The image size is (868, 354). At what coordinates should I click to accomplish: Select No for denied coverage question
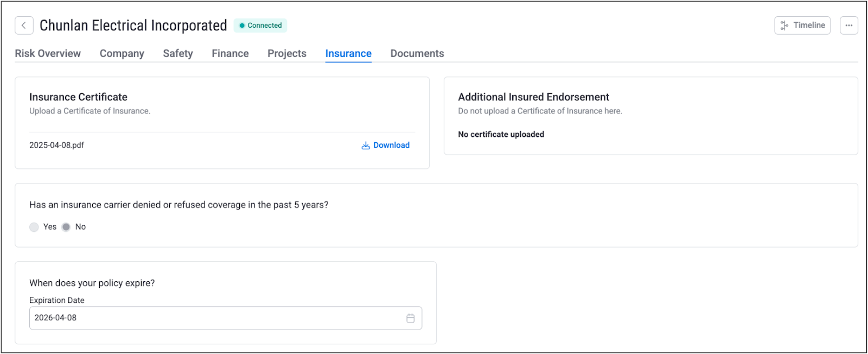tap(66, 227)
